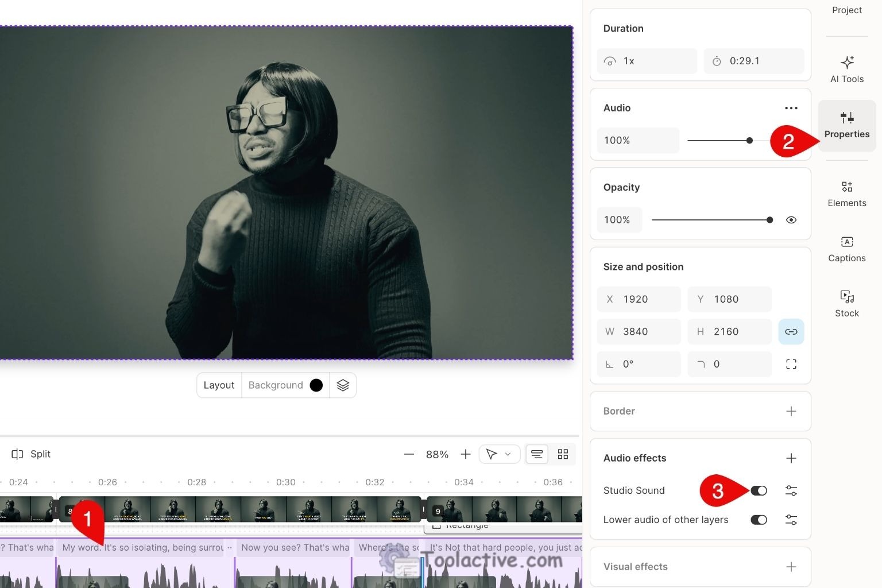Toggle opacity visibility with the eye icon
882x588 pixels.
[x=791, y=219]
